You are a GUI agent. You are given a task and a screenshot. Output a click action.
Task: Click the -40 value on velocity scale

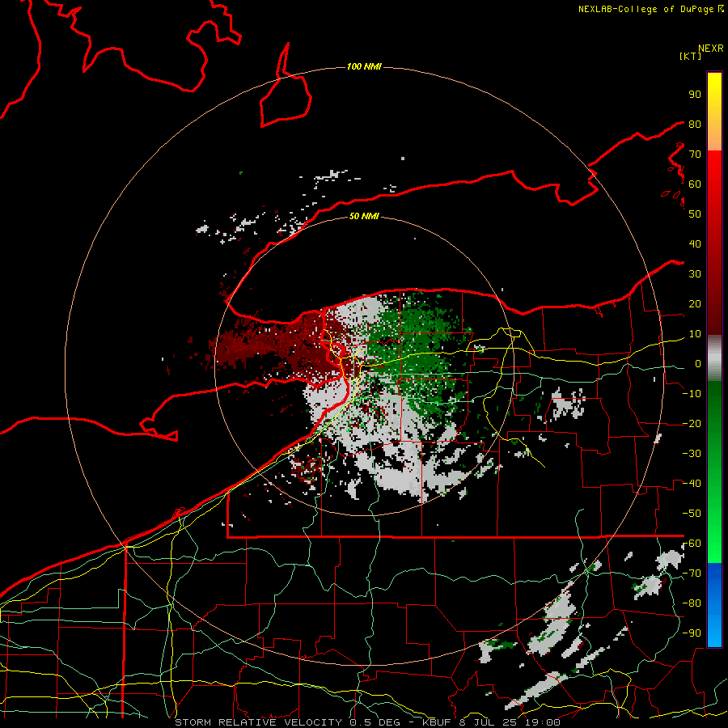(x=692, y=484)
